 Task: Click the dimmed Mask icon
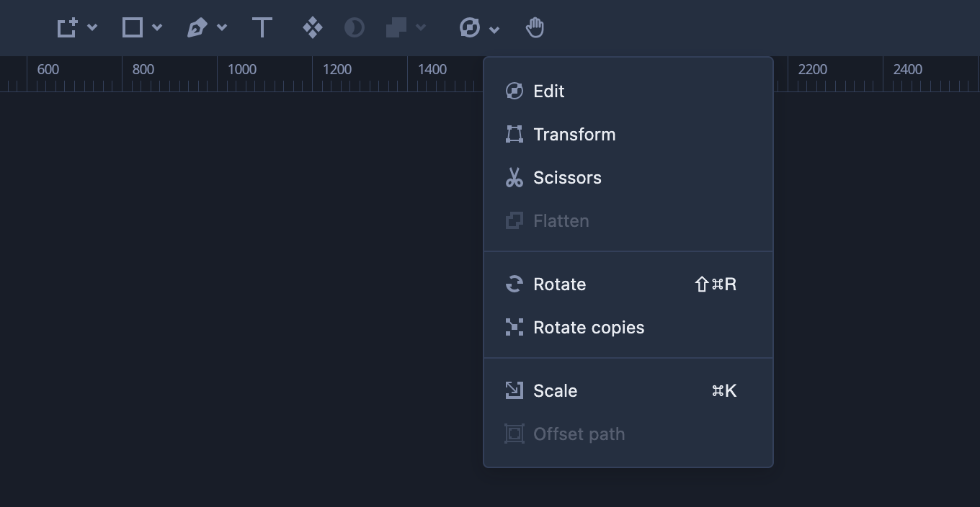coord(354,28)
